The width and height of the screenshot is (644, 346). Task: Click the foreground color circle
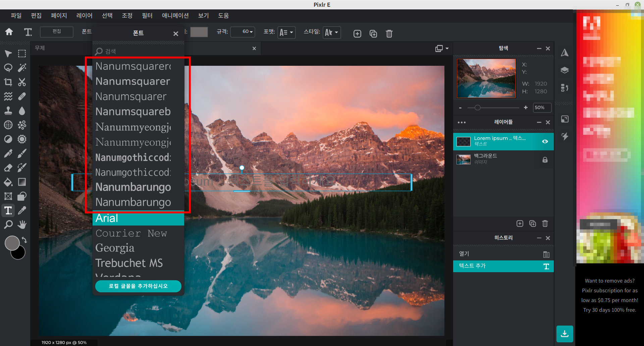12,243
